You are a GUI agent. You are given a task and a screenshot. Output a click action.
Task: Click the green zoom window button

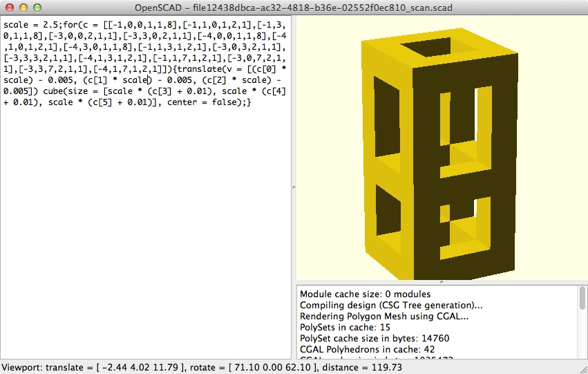click(x=37, y=8)
